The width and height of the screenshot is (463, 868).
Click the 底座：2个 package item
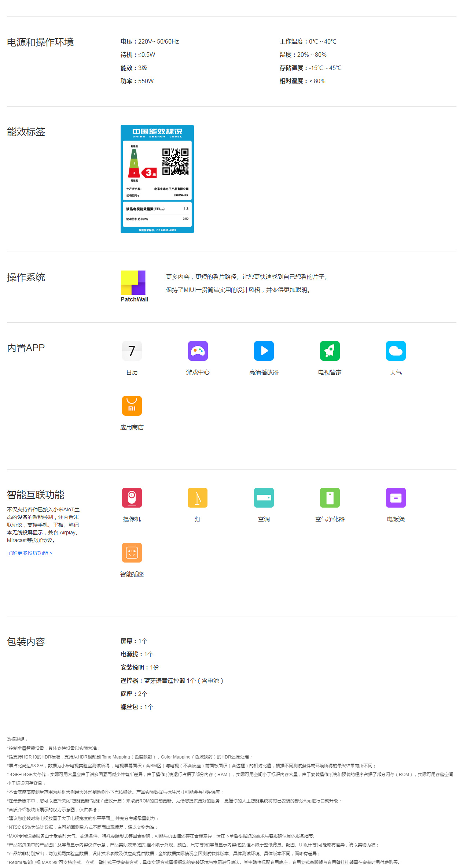(134, 694)
